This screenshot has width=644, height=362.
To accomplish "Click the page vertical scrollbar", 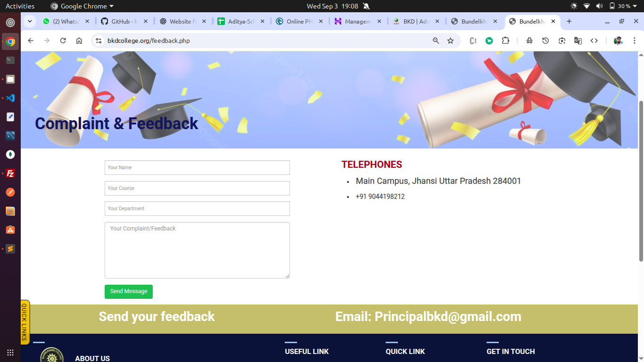I will click(x=641, y=181).
